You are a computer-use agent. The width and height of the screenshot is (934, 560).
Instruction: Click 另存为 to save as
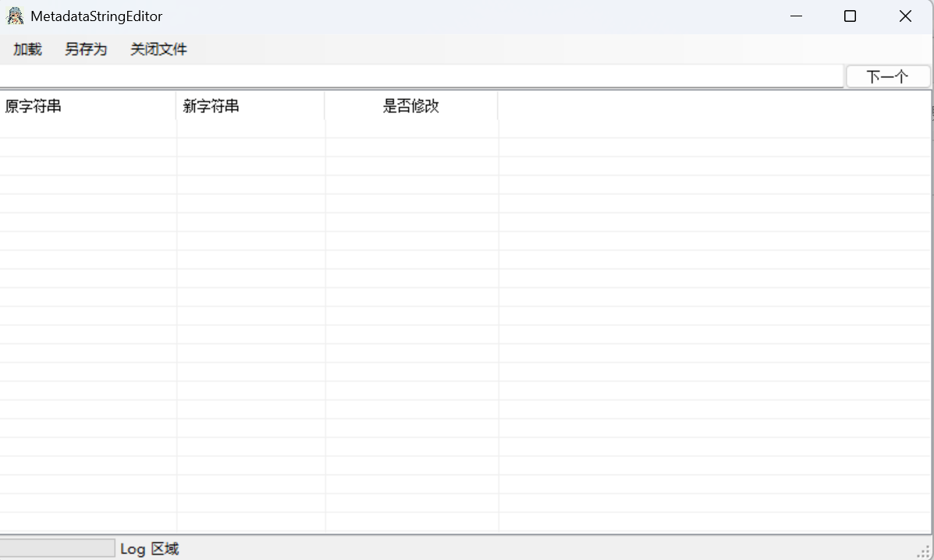[x=86, y=48]
